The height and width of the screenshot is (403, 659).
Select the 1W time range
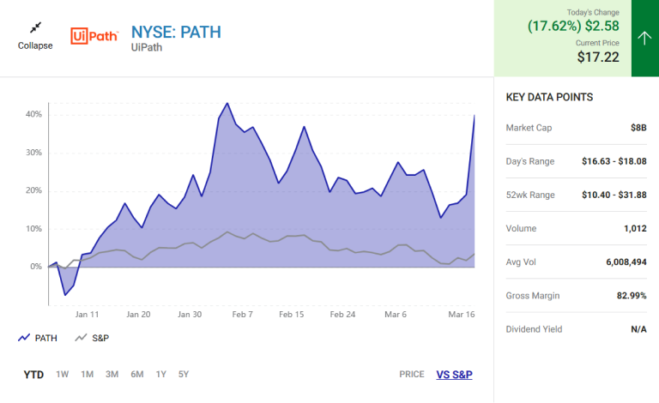click(62, 374)
